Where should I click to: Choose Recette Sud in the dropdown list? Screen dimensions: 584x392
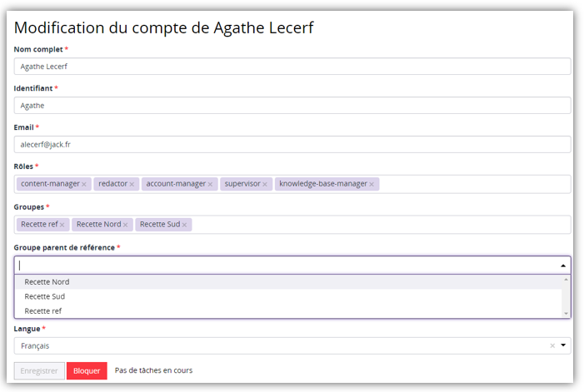tap(44, 296)
